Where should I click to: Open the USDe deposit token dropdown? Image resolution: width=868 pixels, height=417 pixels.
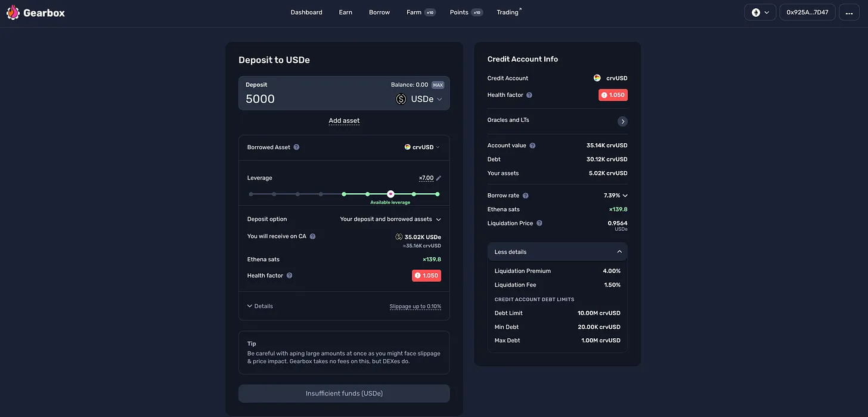(x=420, y=99)
